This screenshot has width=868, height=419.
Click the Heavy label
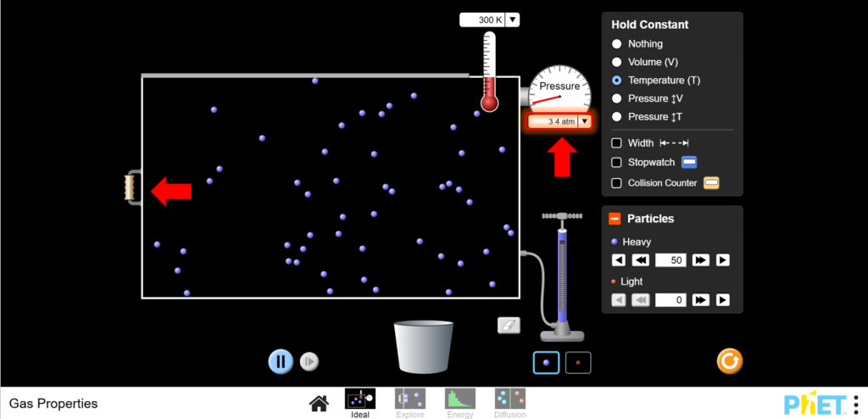[x=637, y=242]
